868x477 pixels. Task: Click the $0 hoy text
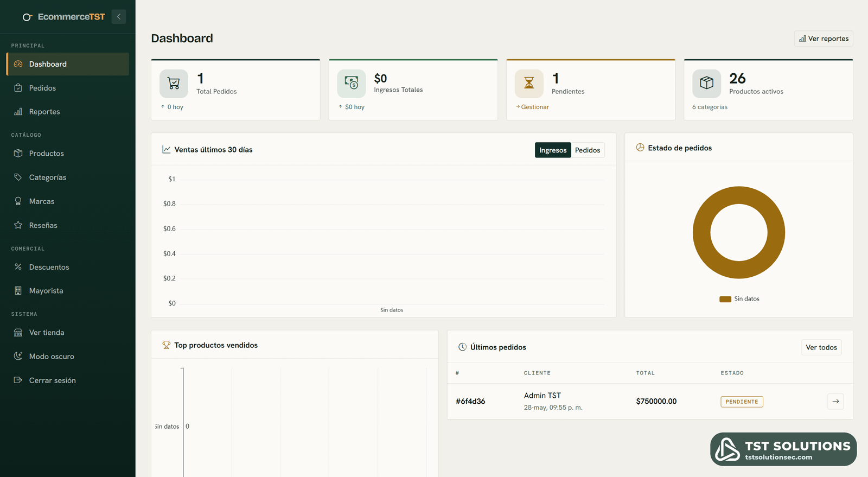(x=355, y=107)
